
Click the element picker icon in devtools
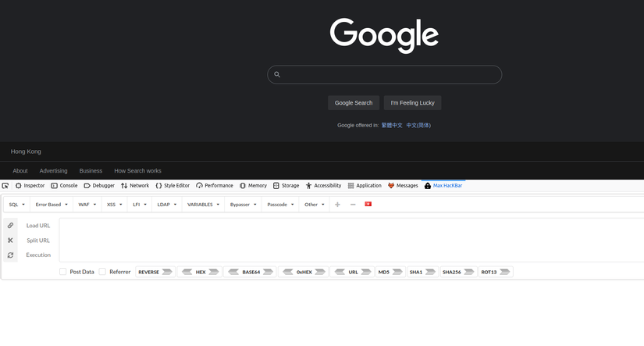pyautogui.click(x=5, y=186)
